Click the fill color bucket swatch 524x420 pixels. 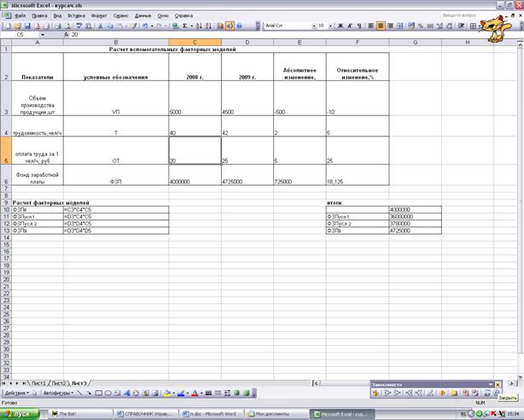coord(167,394)
